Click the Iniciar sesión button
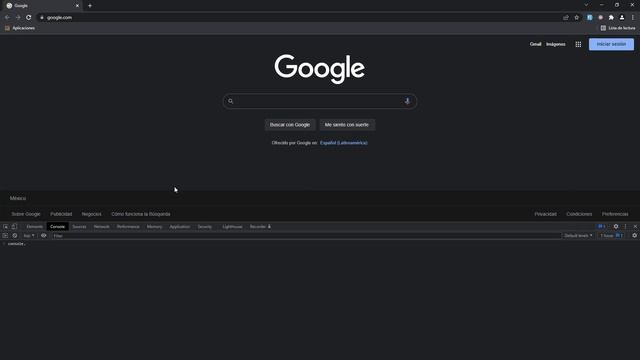The height and width of the screenshot is (360, 640). click(611, 44)
